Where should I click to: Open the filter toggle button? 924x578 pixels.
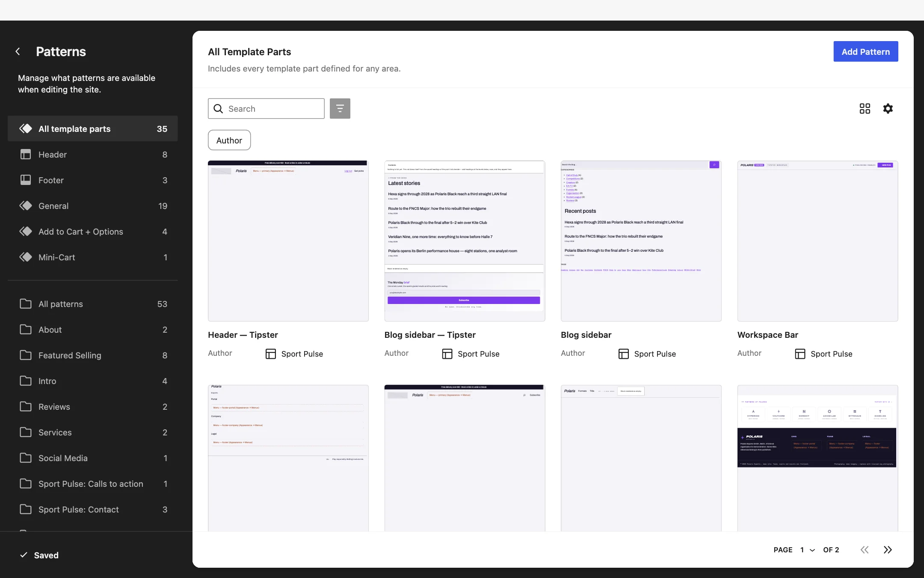340,108
